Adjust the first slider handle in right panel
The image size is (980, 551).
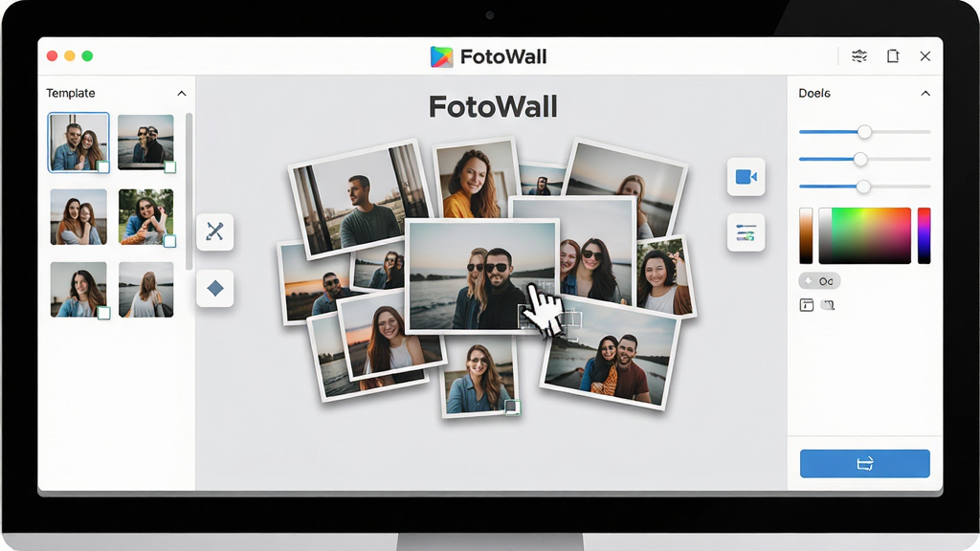864,132
